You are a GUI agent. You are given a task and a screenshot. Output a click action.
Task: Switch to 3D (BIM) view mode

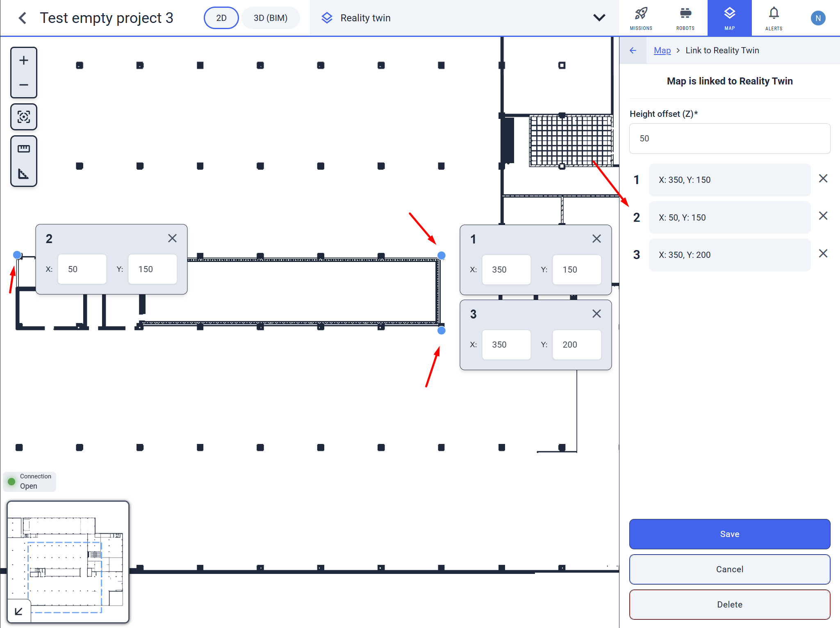tap(271, 18)
